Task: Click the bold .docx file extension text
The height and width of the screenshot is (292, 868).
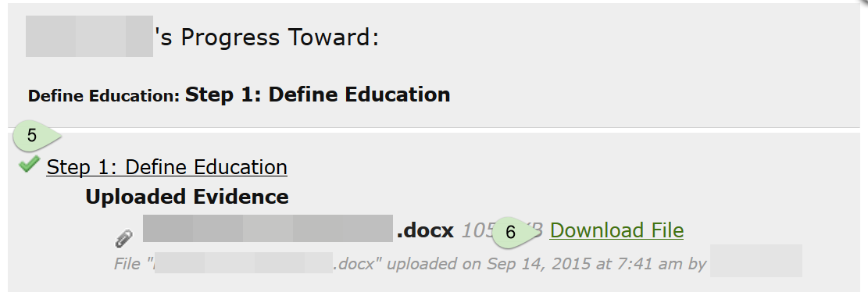Action: coord(424,230)
